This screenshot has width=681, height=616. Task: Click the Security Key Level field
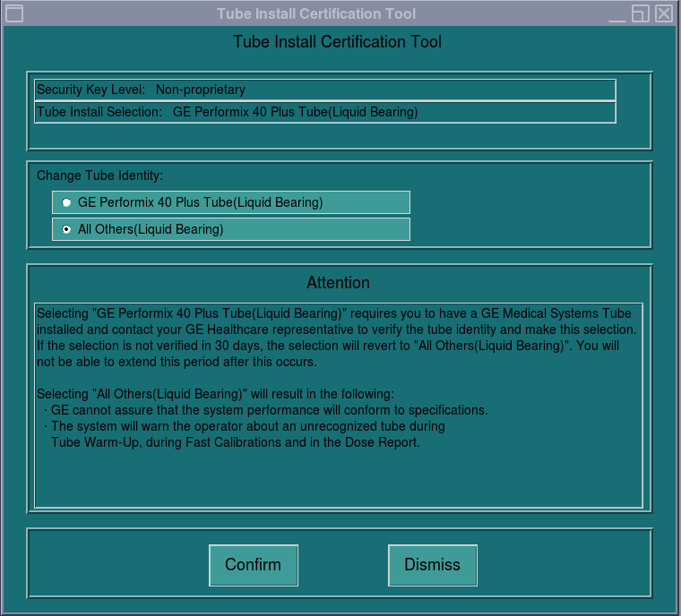[324, 90]
